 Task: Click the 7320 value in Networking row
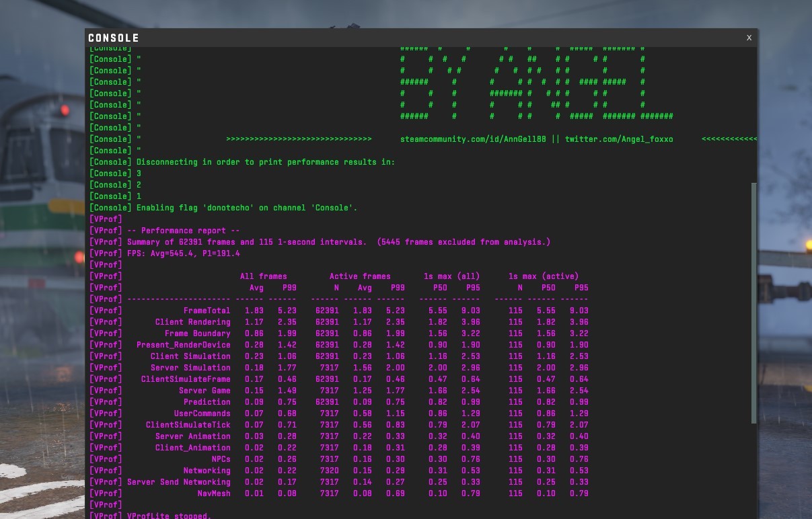pos(329,471)
